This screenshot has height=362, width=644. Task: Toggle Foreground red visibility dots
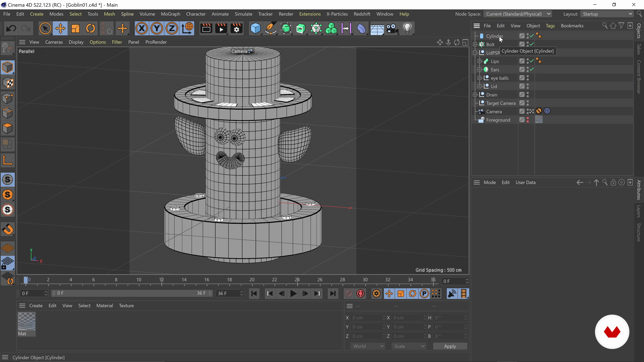click(528, 120)
